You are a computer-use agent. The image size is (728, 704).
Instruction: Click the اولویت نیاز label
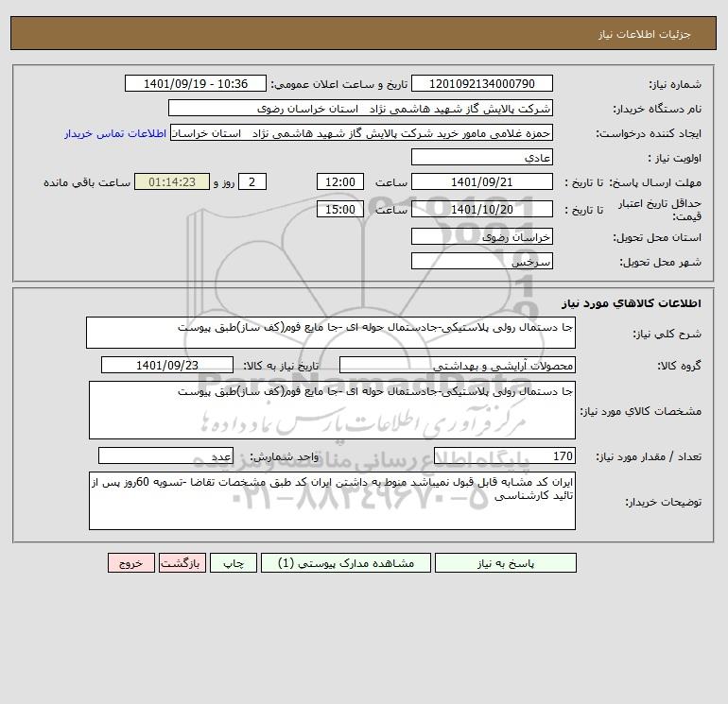pos(674,158)
